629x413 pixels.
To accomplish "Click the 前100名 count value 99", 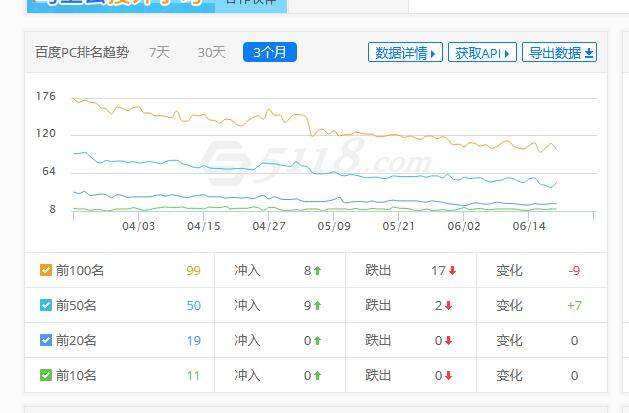I will [x=193, y=271].
